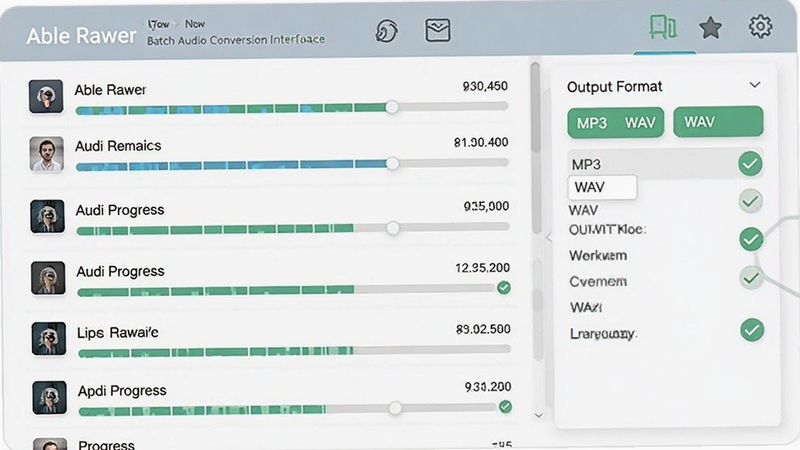The height and width of the screenshot is (450, 800).
Task: Select the Cvemem list entry
Action: [598, 281]
